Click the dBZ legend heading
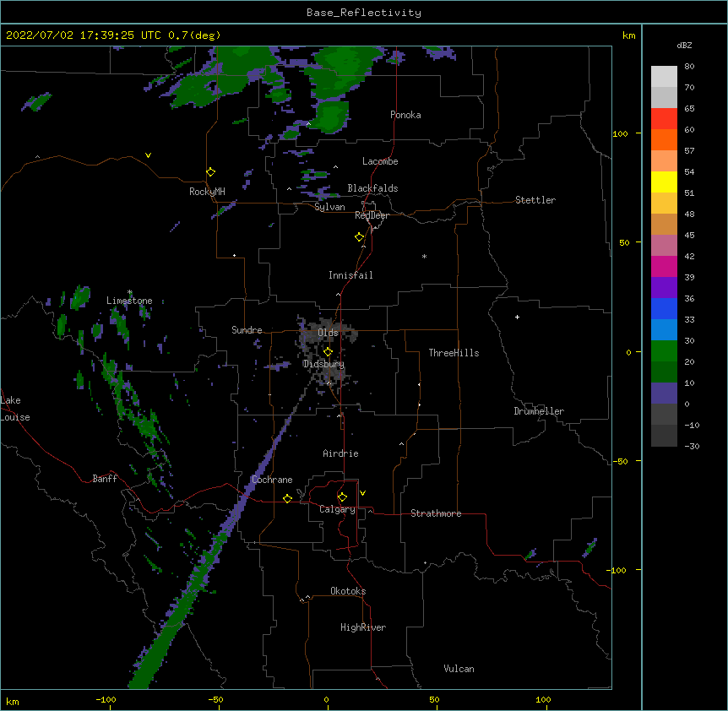Screen dimensions: 728x711 tap(684, 46)
